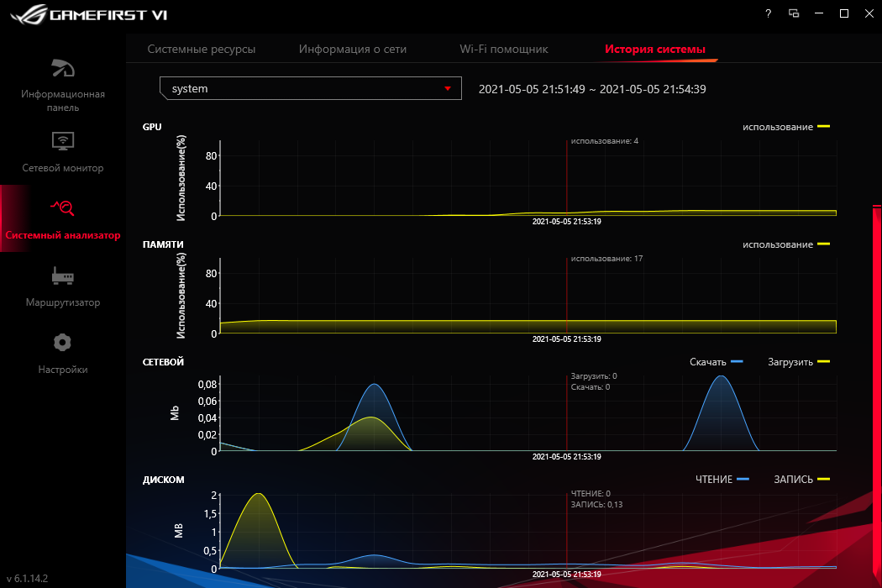882x588 pixels.
Task: Click the Настройки sidebar label
Action: click(63, 370)
